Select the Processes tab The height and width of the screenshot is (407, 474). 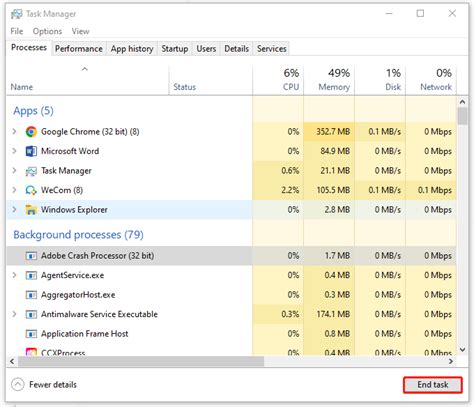coord(29,48)
